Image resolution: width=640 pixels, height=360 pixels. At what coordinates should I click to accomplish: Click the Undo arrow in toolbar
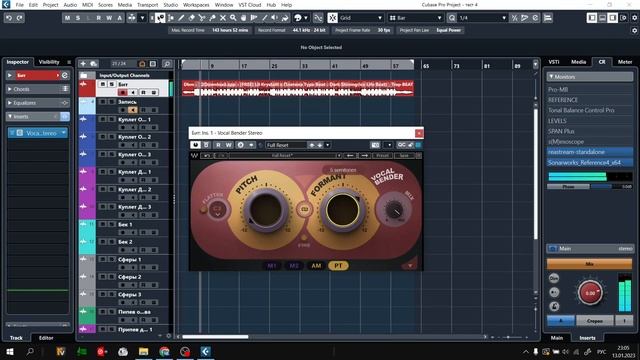[x=9, y=18]
